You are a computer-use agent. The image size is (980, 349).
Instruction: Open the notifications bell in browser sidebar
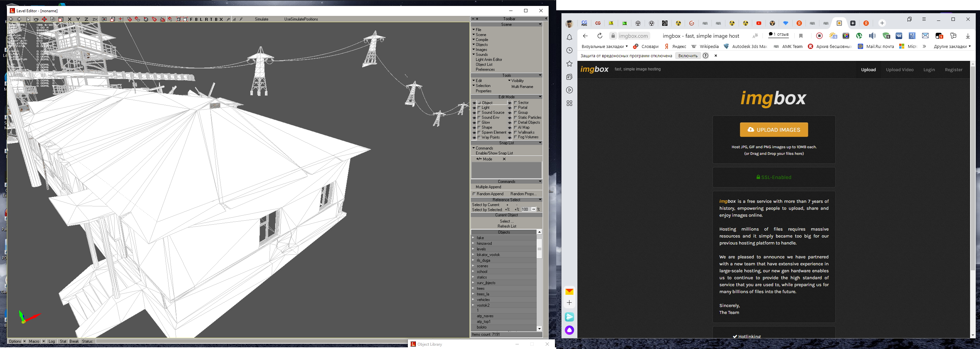(569, 37)
